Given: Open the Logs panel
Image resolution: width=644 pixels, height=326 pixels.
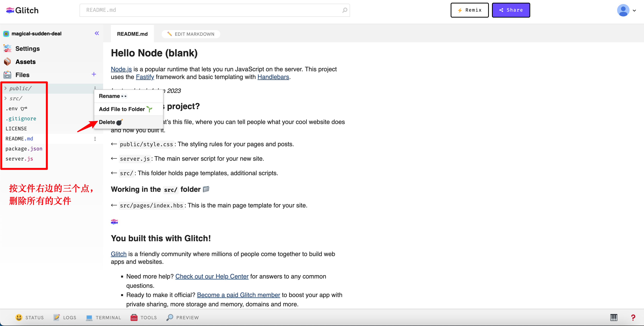Looking at the screenshot, I should click(65, 318).
